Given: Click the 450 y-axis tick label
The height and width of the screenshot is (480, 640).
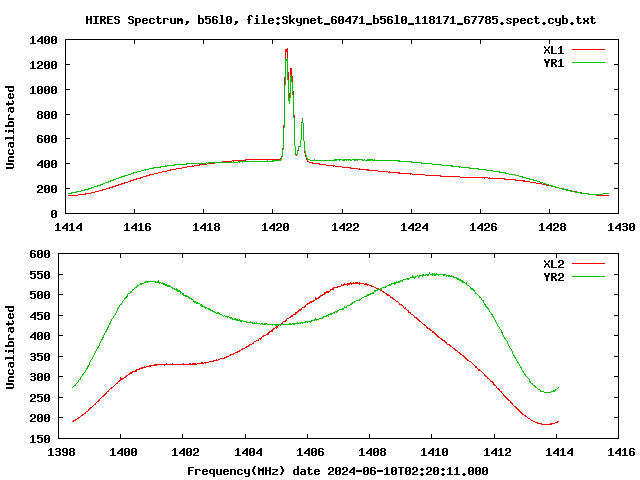Looking at the screenshot, I should coord(40,316).
